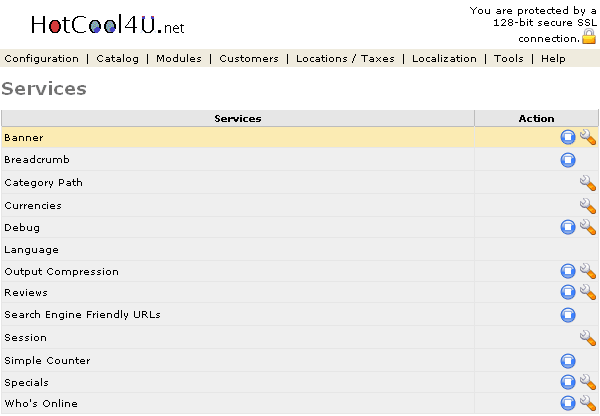This screenshot has width=600, height=416.
Task: Configure Session with its wrench icon
Action: click(x=588, y=338)
